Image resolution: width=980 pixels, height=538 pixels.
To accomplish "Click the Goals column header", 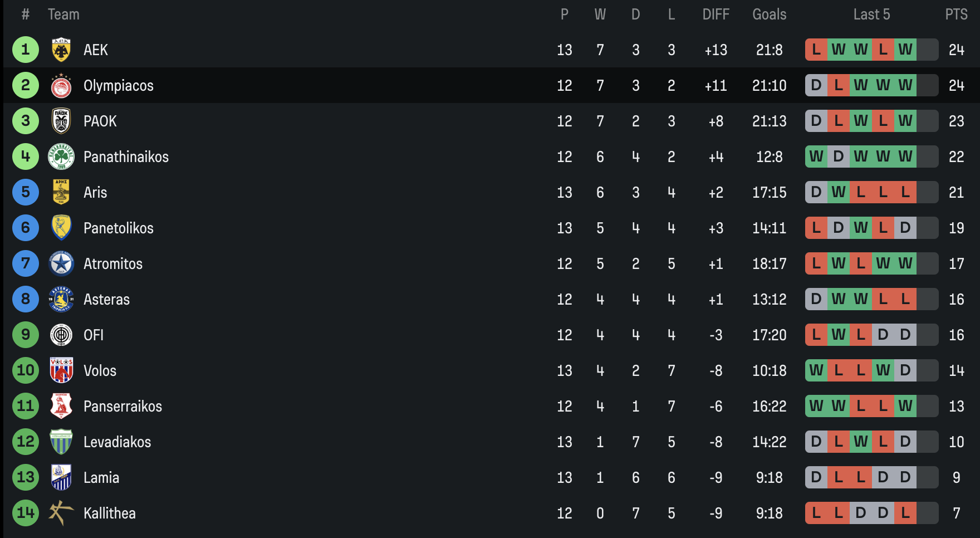I will (769, 14).
